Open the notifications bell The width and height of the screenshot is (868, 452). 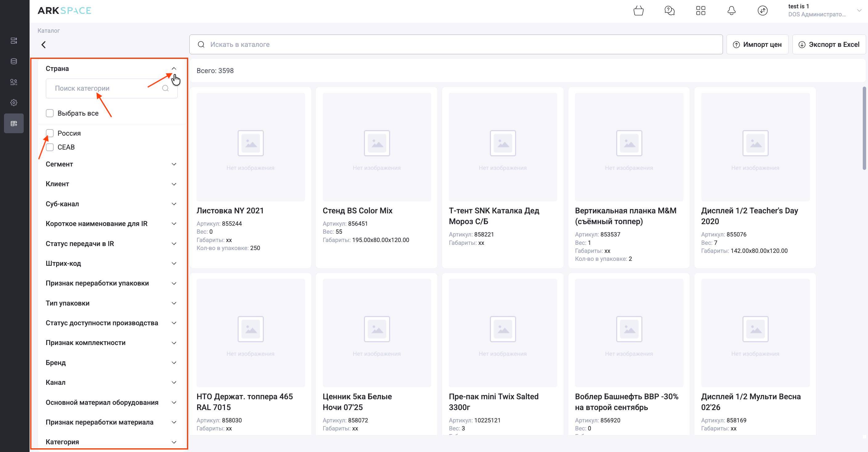732,11
